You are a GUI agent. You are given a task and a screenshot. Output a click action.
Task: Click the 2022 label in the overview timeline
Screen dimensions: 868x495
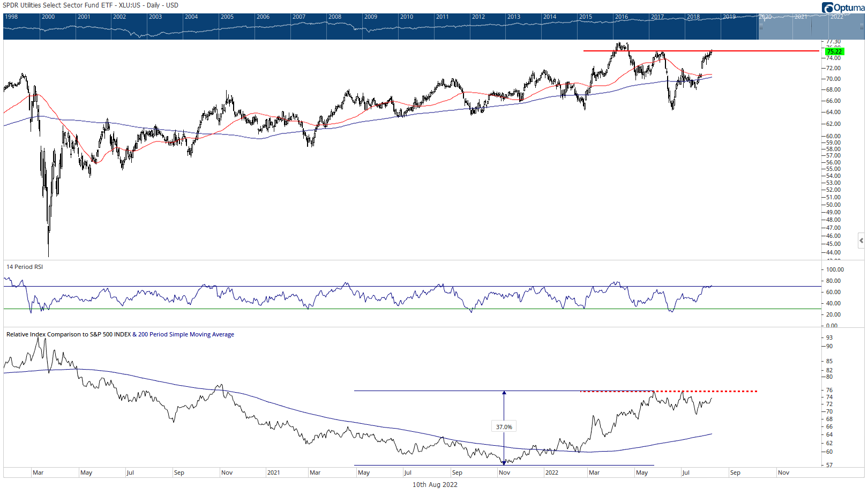[837, 17]
